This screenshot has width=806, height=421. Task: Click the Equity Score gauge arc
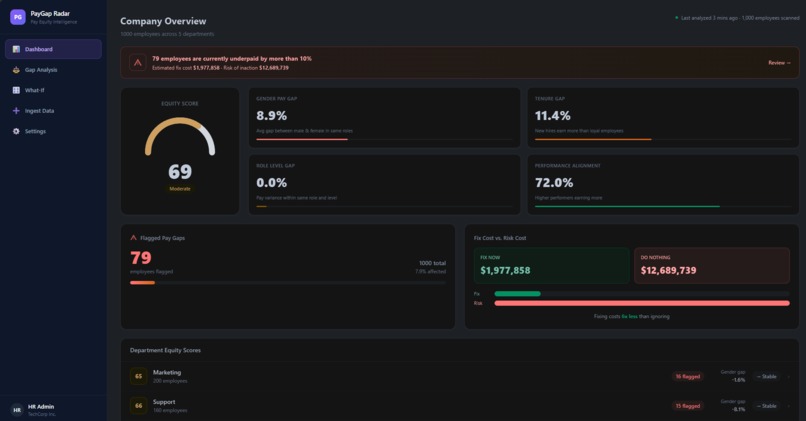(180, 136)
